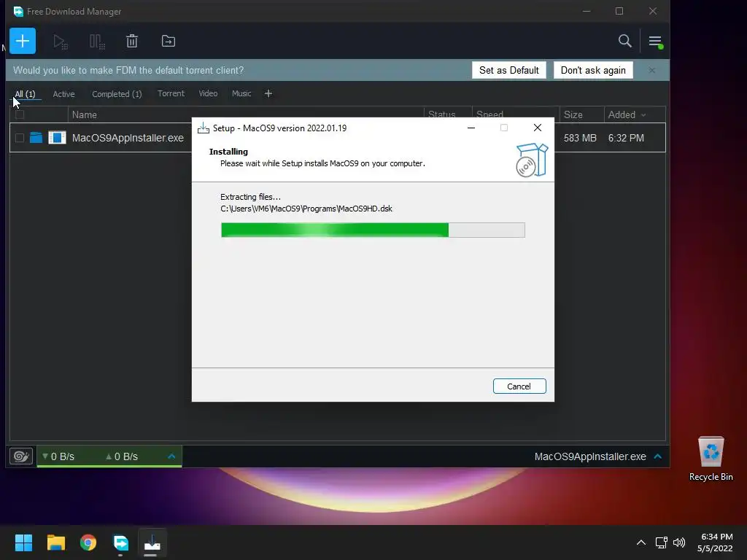747x560 pixels.
Task: Tick the MacOS9AppInstaller.exe row checkbox
Action: [20, 138]
